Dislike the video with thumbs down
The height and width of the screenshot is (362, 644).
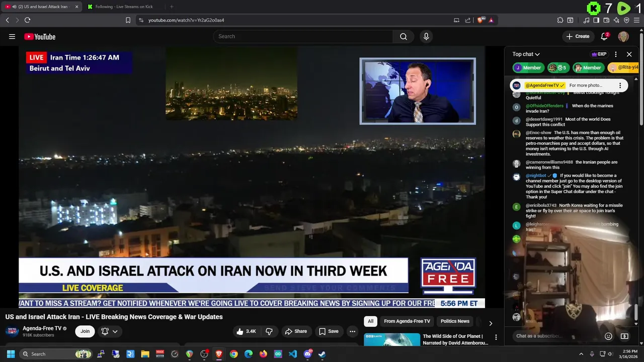click(269, 331)
